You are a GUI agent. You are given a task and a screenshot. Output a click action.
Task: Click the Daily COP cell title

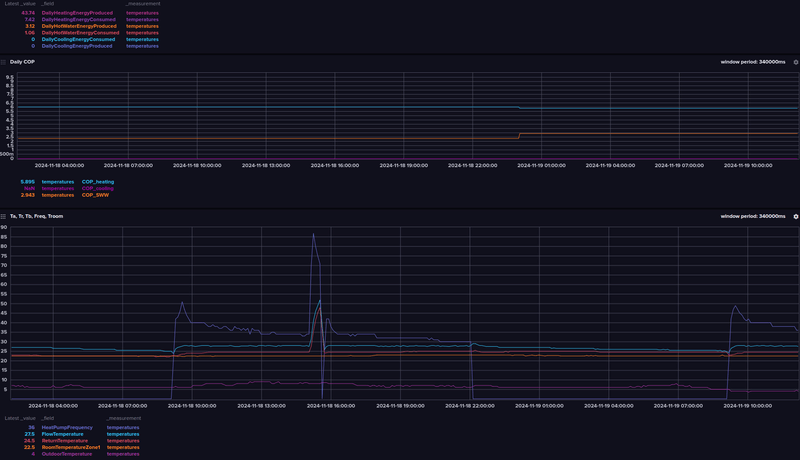[x=22, y=62]
